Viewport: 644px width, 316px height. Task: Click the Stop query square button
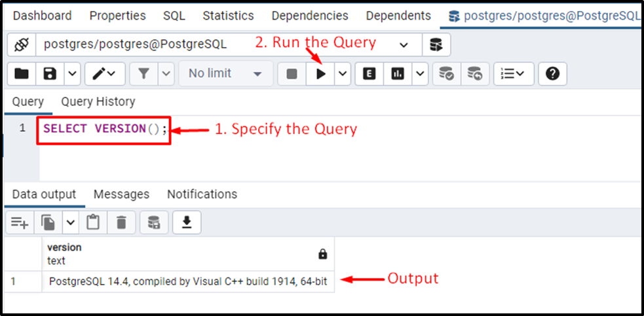[292, 74]
